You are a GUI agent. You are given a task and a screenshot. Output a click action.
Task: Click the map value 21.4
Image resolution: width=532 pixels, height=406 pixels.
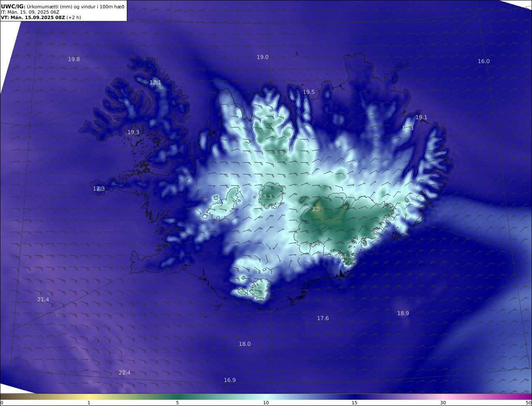(43, 300)
